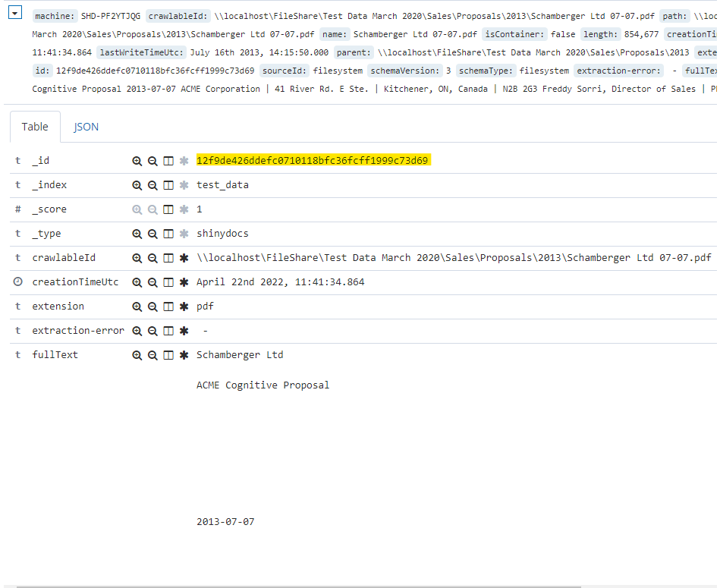Image resolution: width=720 pixels, height=588 pixels.
Task: Filter for _type value shinydocs
Action: pyautogui.click(x=137, y=234)
